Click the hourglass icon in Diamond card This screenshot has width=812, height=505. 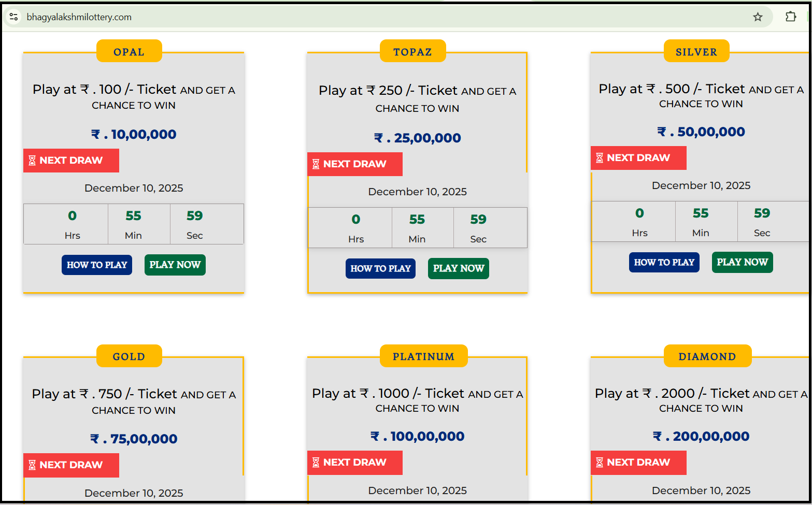coord(600,463)
